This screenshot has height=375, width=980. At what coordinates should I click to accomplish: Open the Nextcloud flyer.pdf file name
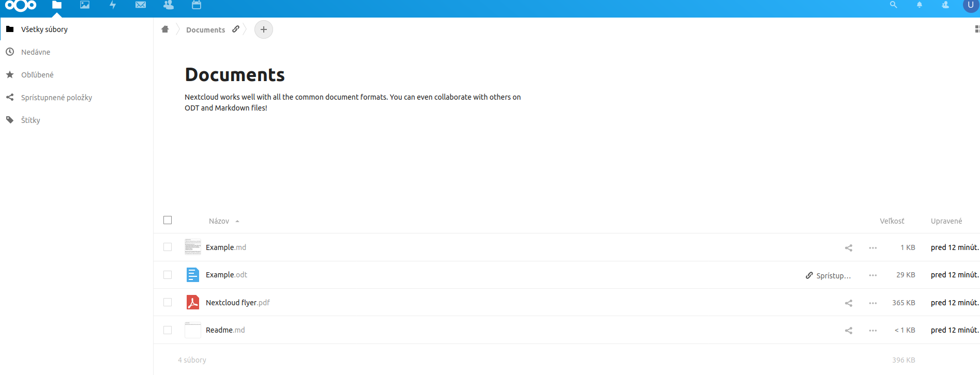[x=238, y=303]
